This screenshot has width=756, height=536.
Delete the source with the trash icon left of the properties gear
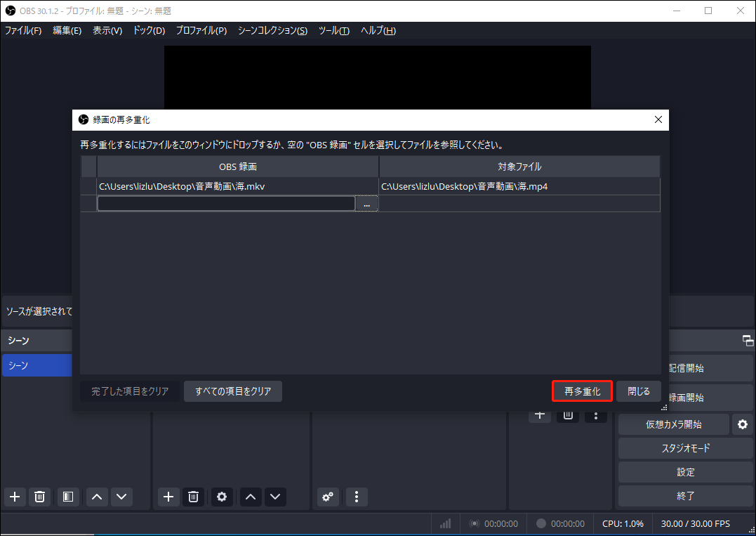[193, 497]
